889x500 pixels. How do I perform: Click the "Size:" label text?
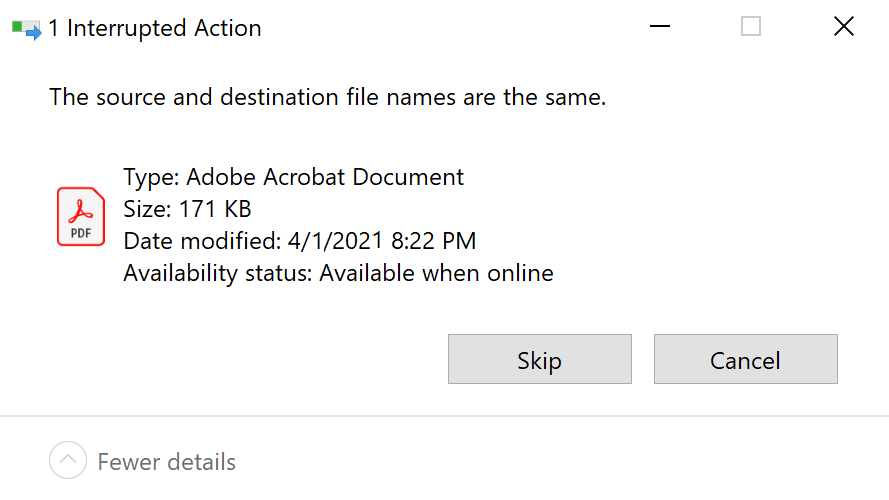[148, 210]
